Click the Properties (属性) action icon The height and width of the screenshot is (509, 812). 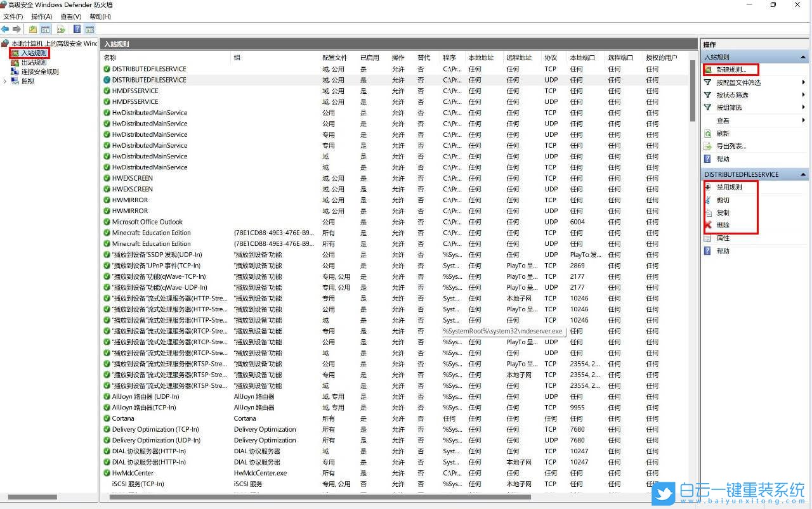point(708,238)
